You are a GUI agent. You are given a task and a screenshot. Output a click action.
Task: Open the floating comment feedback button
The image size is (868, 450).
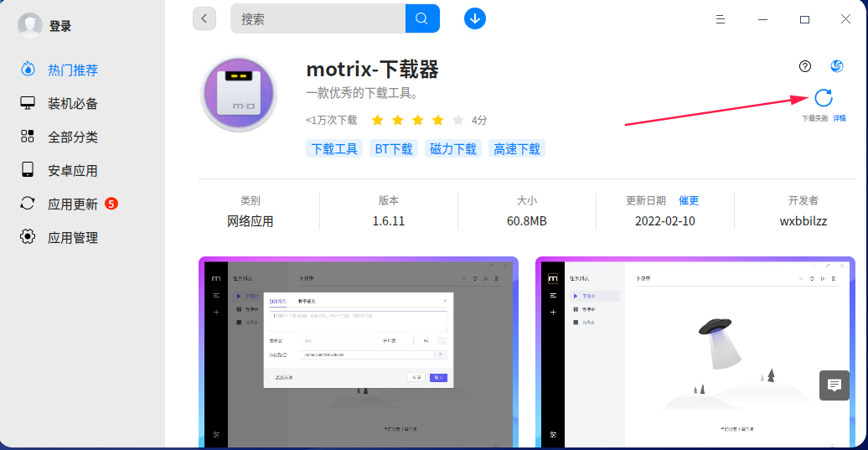point(834,385)
